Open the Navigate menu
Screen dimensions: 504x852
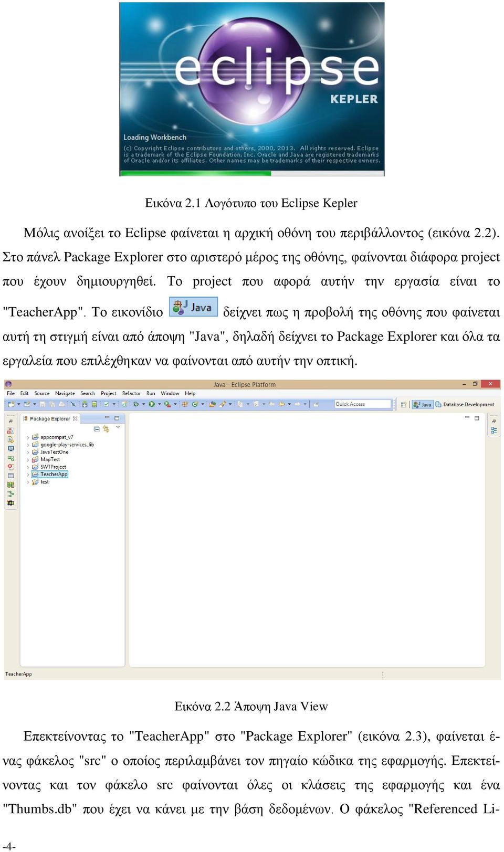tap(65, 393)
